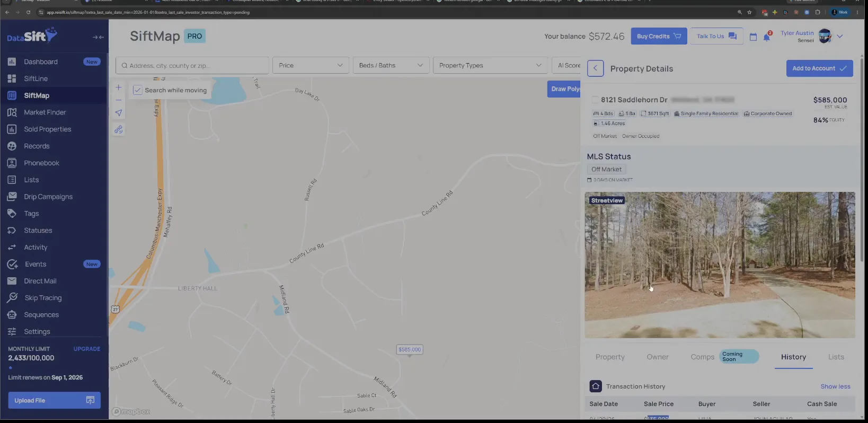The image size is (868, 423).
Task: Click the Settings sliders icon
Action: point(12,332)
